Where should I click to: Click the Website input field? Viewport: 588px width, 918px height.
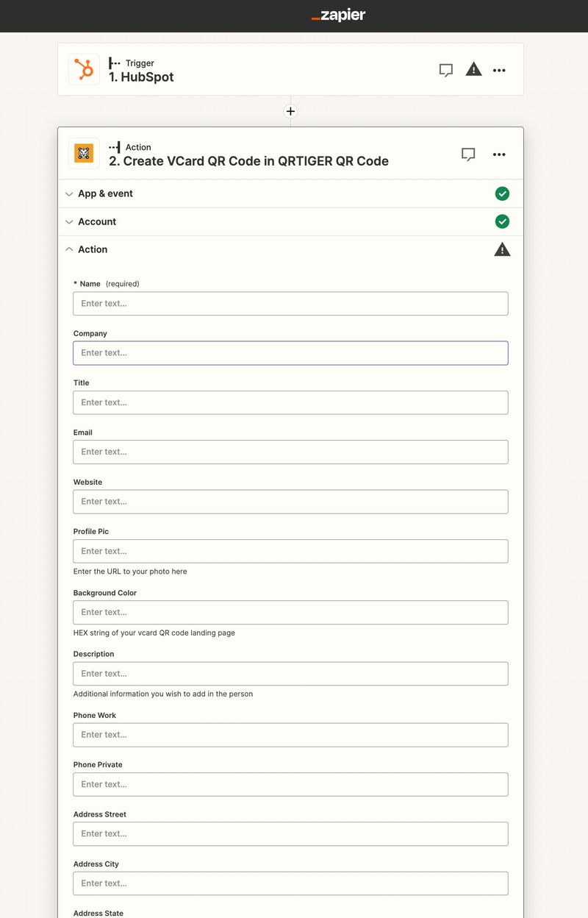click(x=290, y=502)
